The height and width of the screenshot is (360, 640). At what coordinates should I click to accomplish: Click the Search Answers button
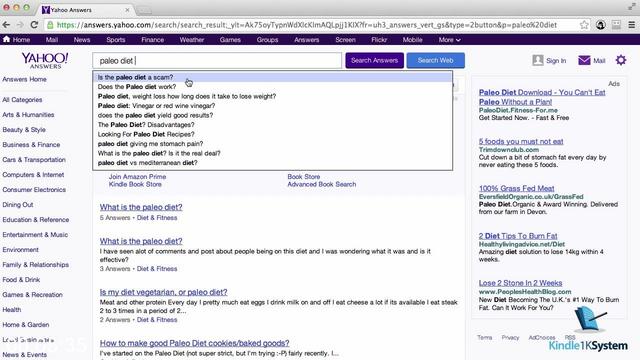(x=374, y=60)
